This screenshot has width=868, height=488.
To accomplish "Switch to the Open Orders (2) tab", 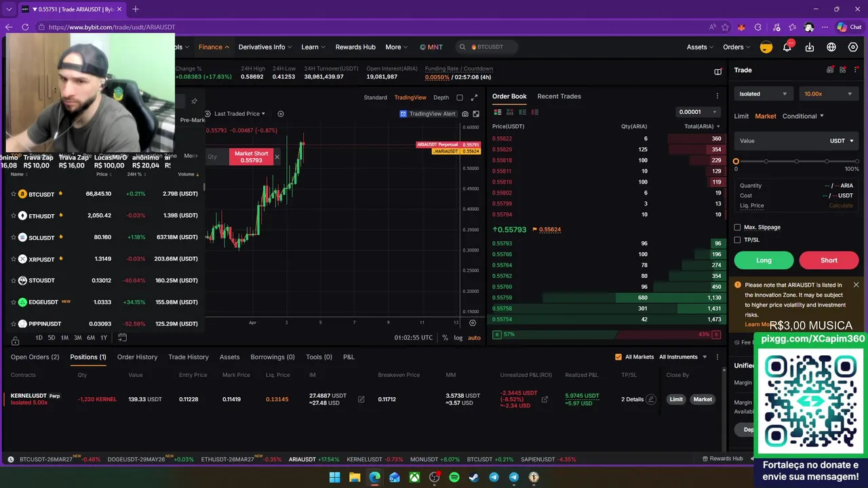I will (35, 357).
